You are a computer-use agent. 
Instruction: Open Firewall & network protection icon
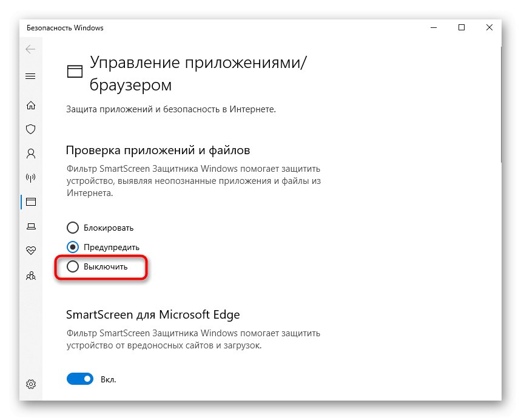(x=30, y=178)
